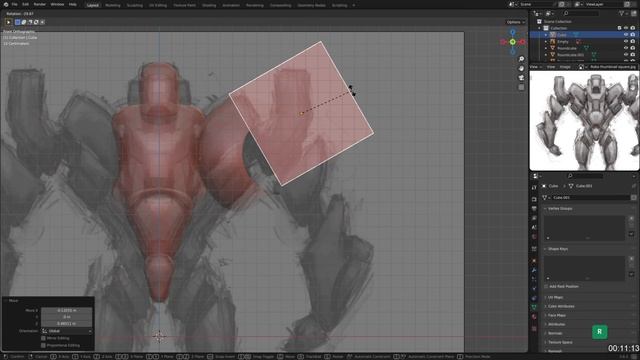640x360 pixels.
Task: Choose the intersect selection mode icon
Action: [42, 22]
